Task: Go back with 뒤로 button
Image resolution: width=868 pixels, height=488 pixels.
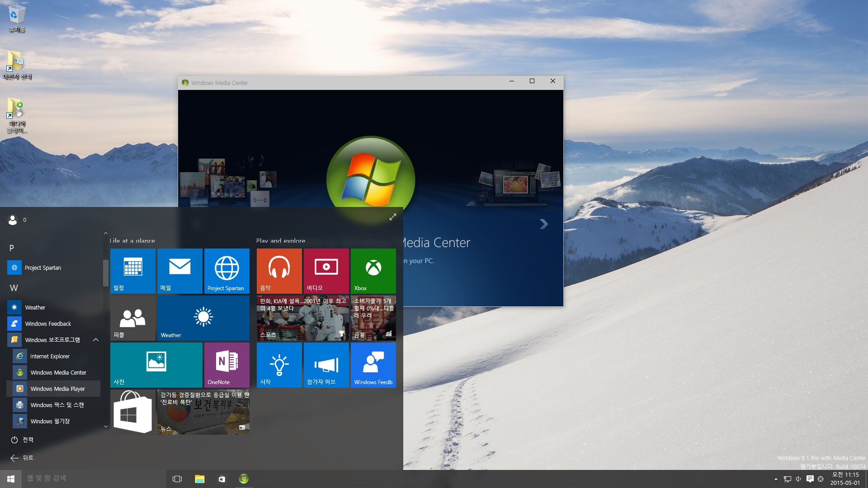Action: (22, 458)
